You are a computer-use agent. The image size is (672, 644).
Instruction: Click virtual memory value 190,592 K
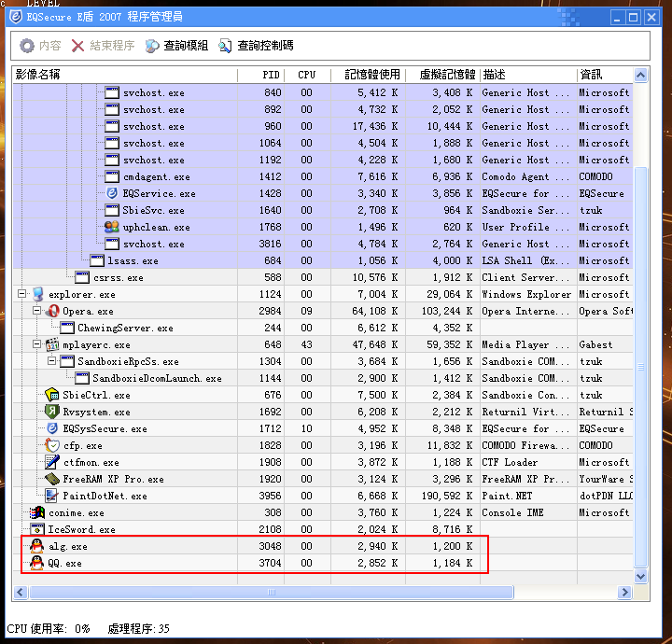coord(446,496)
